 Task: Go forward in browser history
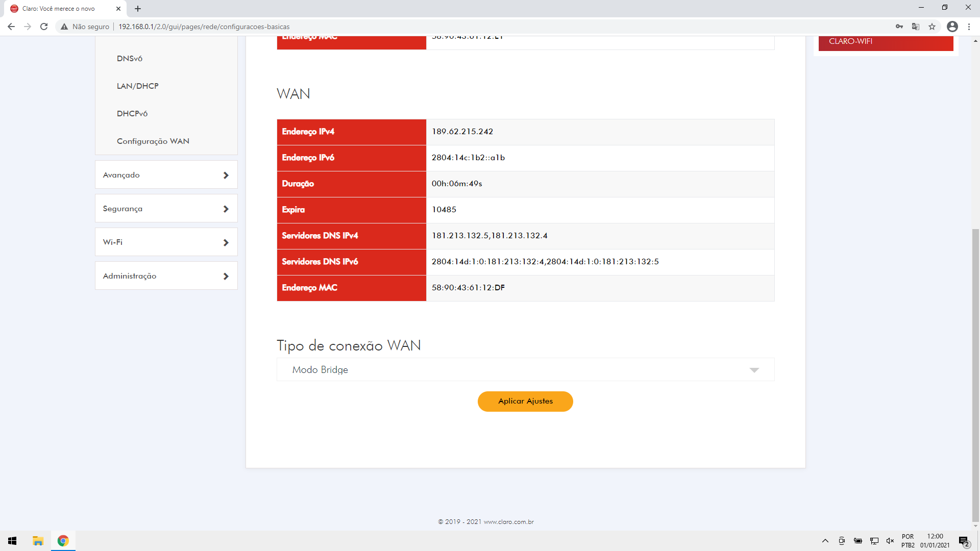point(28,27)
